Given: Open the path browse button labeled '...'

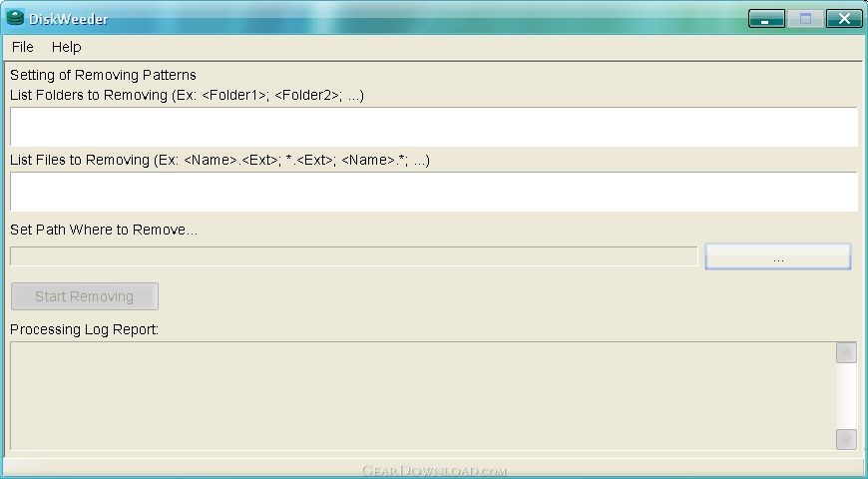Looking at the screenshot, I should pos(778,256).
